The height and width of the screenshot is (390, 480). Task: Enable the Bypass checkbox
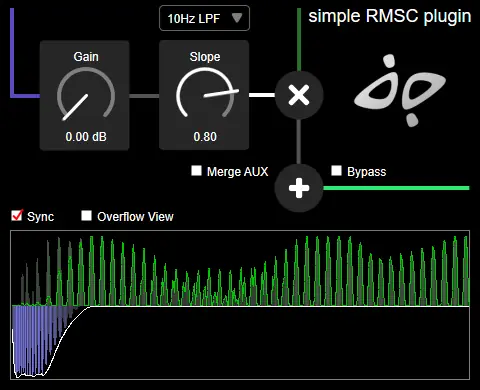click(x=336, y=171)
